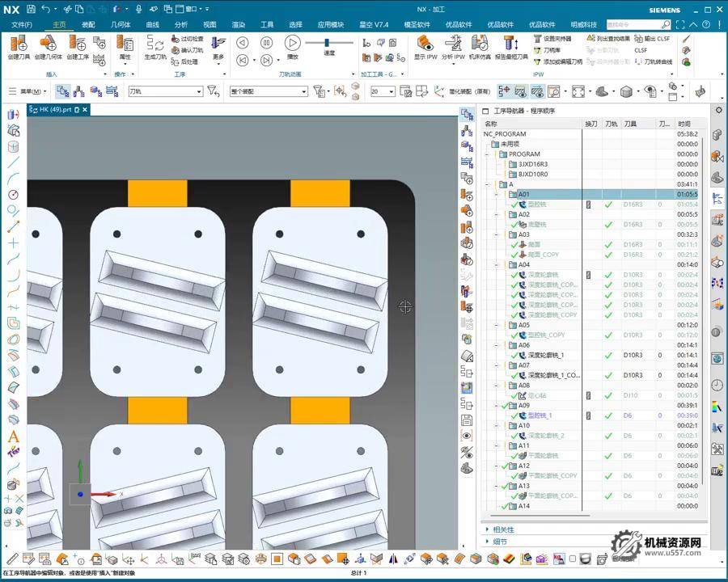The height and width of the screenshot is (582, 728).
Task: Toggle the checkbox icon in the bottom toolbar
Action: tap(573, 559)
